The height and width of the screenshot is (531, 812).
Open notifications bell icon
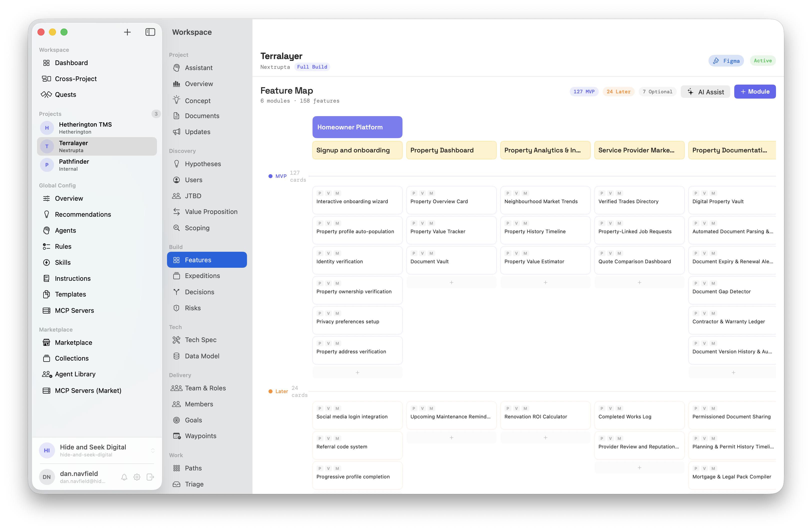(124, 477)
